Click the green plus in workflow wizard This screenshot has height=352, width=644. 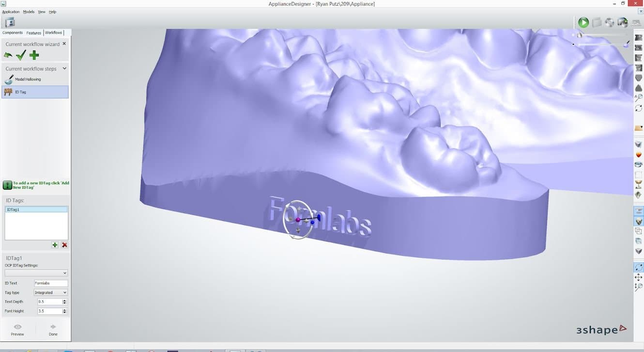[34, 55]
